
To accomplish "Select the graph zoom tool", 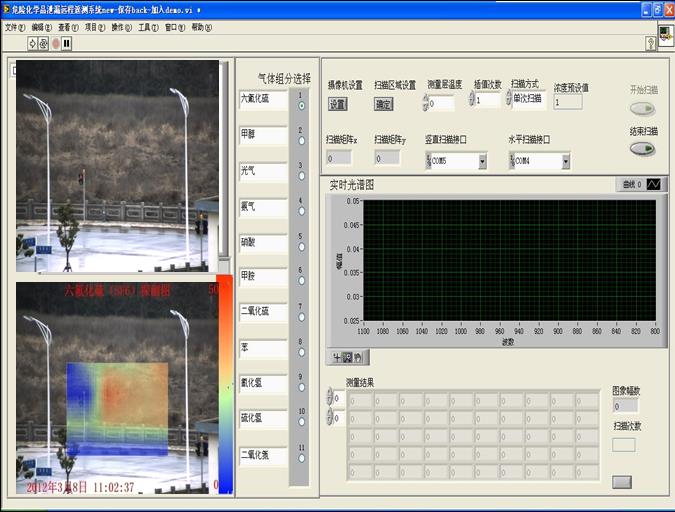I will pos(347,357).
